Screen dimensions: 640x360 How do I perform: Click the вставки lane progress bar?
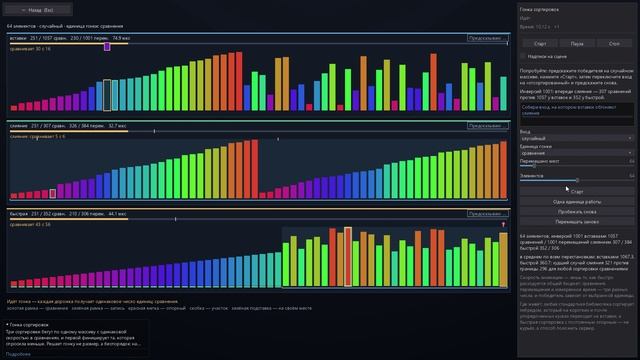point(258,43)
